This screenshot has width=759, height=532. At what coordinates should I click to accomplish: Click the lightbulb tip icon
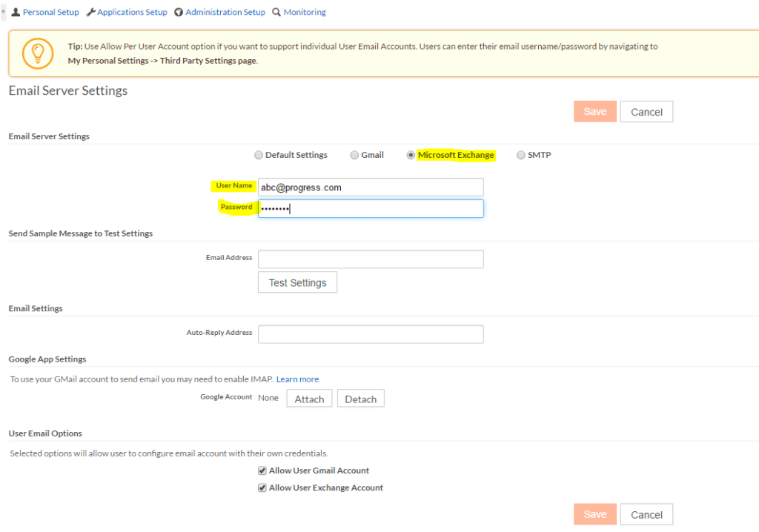[x=37, y=53]
